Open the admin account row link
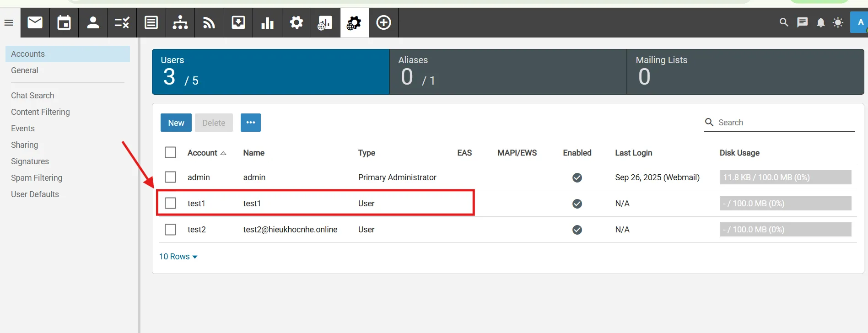The height and width of the screenshot is (333, 868). coord(199,177)
